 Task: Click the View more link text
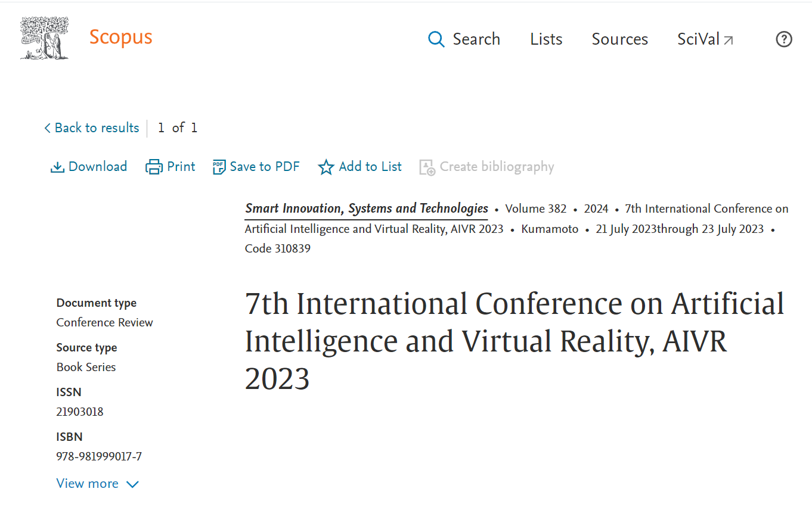click(x=87, y=484)
